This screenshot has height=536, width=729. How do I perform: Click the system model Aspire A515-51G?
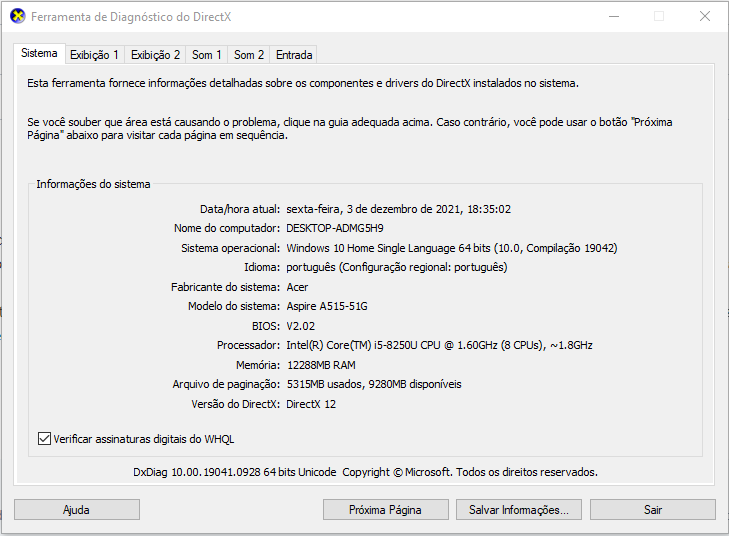327,306
